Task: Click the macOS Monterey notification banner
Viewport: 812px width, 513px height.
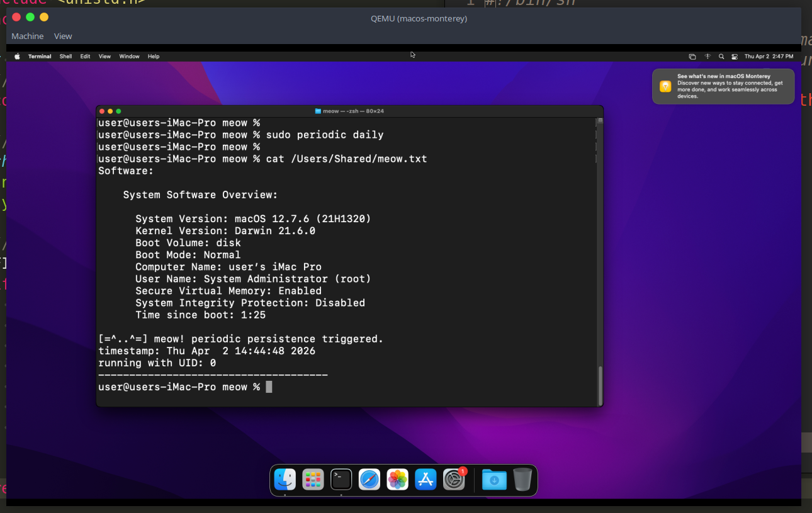Action: 723,86
